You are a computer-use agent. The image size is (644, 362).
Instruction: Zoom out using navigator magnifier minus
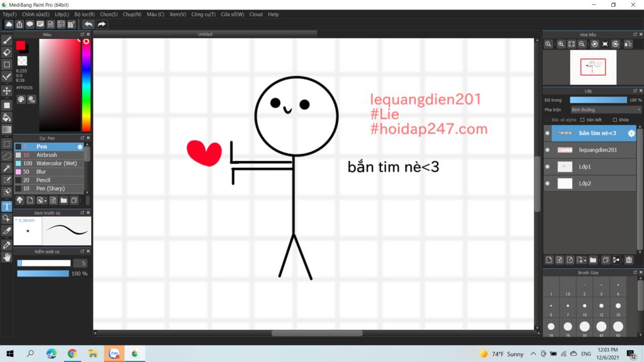[x=582, y=44]
